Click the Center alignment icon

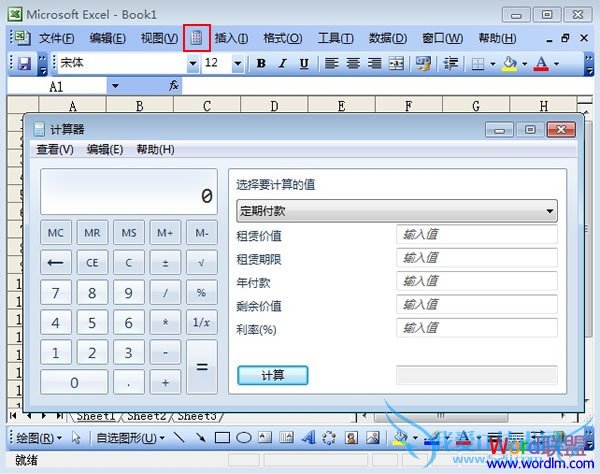[353, 63]
